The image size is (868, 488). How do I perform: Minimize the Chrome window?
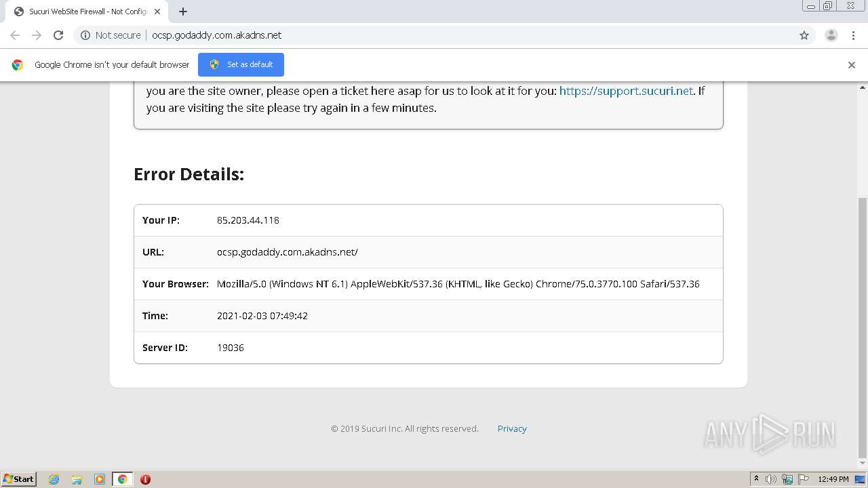(811, 6)
